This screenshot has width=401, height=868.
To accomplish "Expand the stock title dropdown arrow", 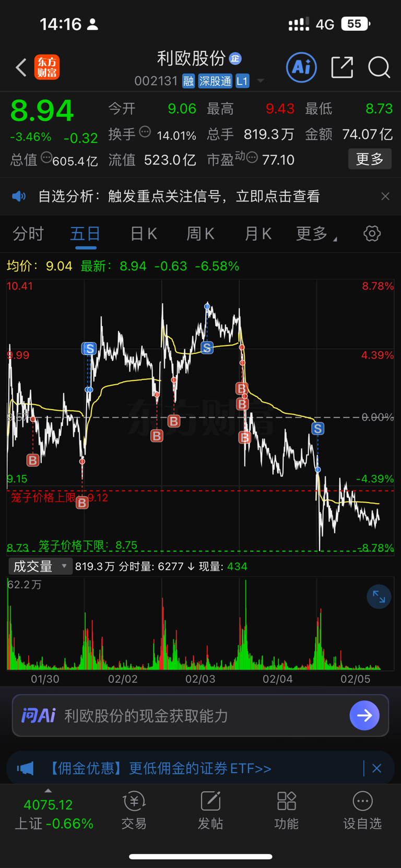I will click(260, 81).
